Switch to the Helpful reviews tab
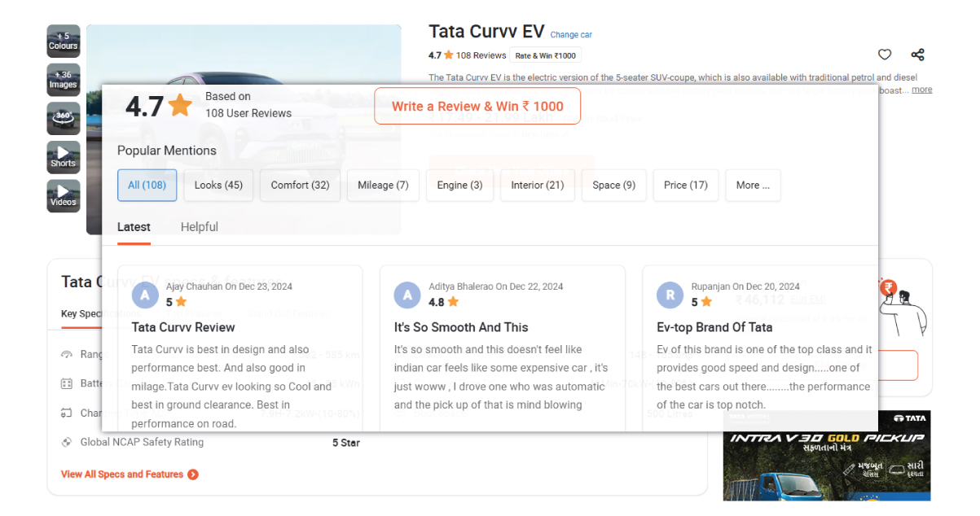Viewport: 980px width, 516px height. pyautogui.click(x=200, y=227)
